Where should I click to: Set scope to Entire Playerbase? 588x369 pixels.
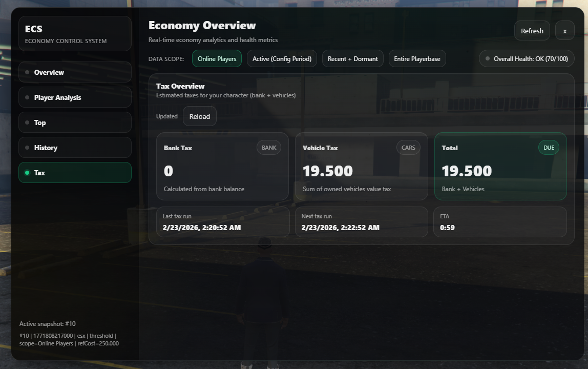point(417,58)
